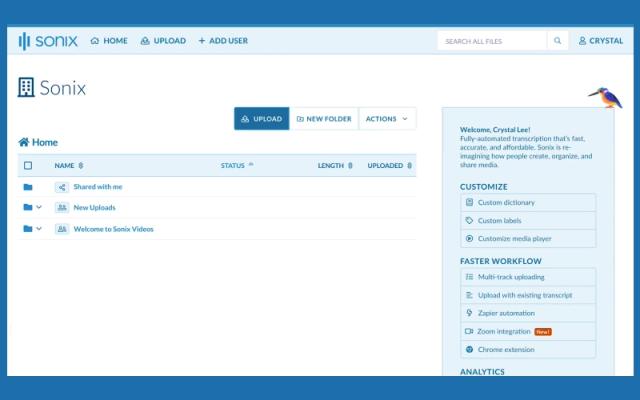Open the Crystal account menu
The width and height of the screenshot is (640, 400).
pos(600,41)
